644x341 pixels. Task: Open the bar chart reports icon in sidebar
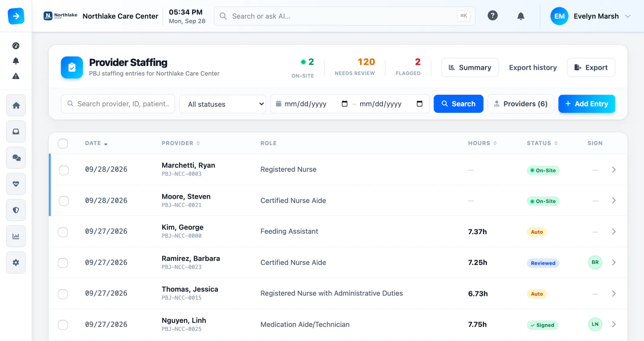pos(16,236)
